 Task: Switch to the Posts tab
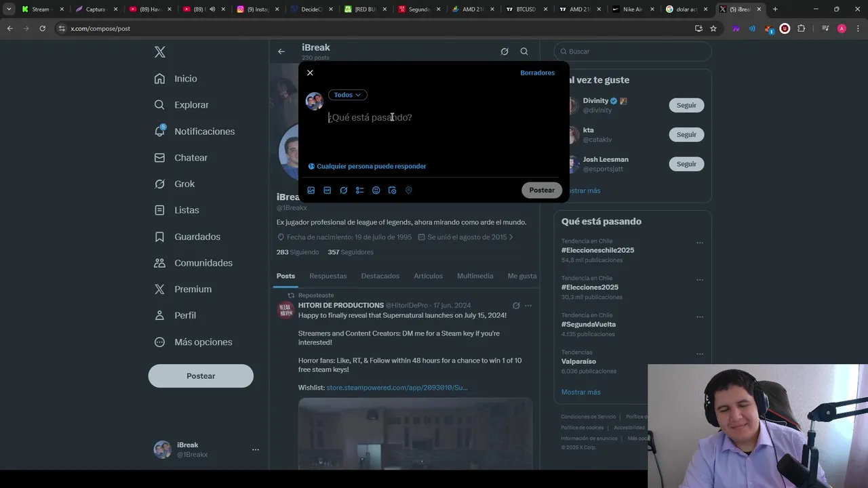click(285, 276)
